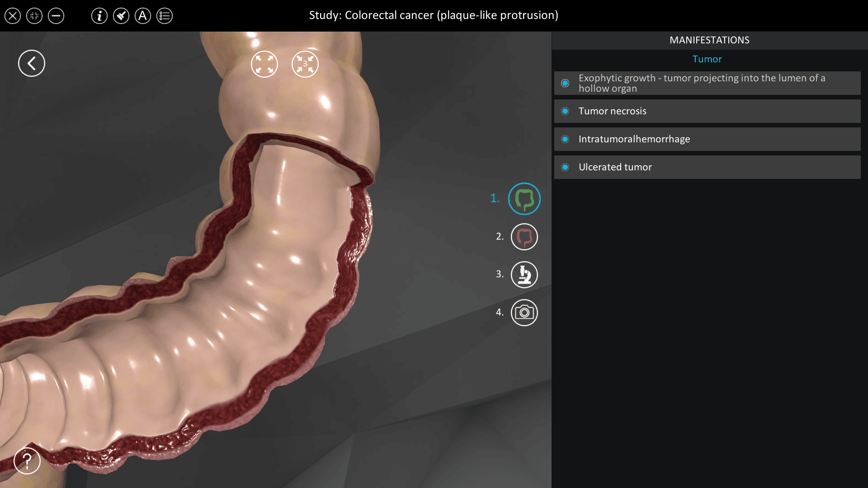Click the minus icon in top bar
868x488 pixels.
56,16
